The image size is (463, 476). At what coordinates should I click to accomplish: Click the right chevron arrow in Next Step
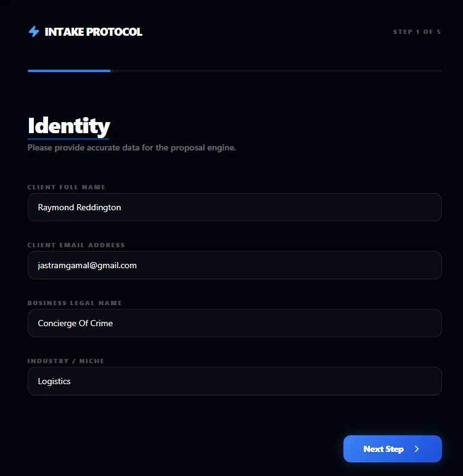417,449
